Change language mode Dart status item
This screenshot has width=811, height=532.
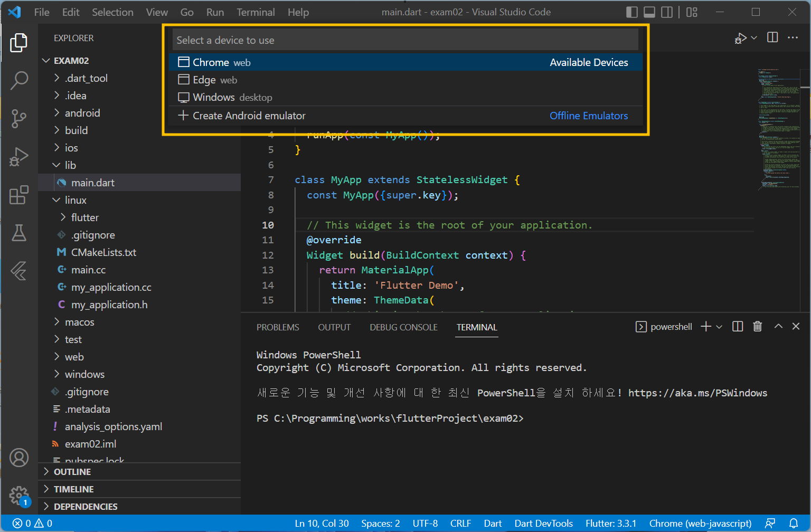coord(493,524)
